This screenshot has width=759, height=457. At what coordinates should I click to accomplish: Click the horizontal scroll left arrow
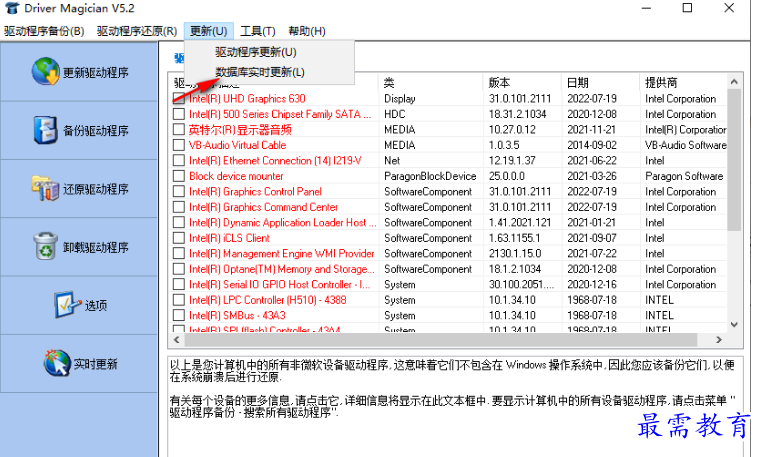[177, 340]
